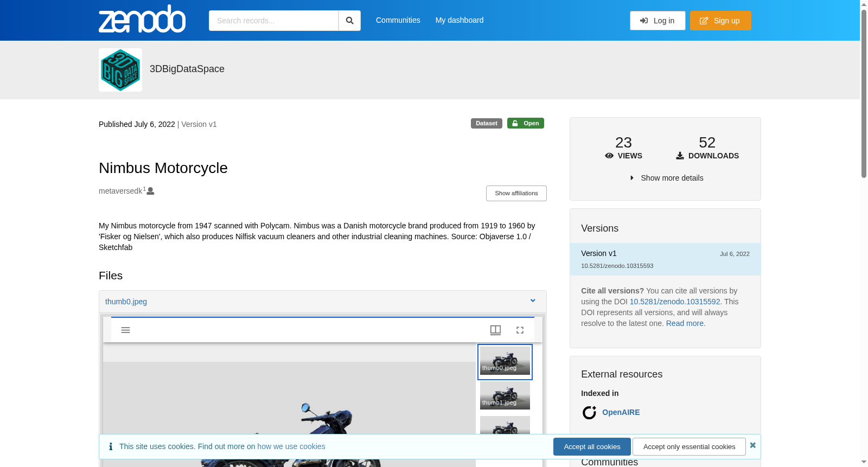868x467 pixels.
Task: Open the 3DBigDataSpace community logo
Action: [x=120, y=70]
